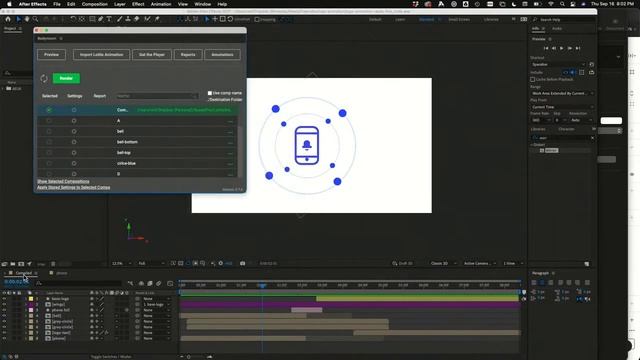Select the Type text tool
640x360 pixels.
109,19
